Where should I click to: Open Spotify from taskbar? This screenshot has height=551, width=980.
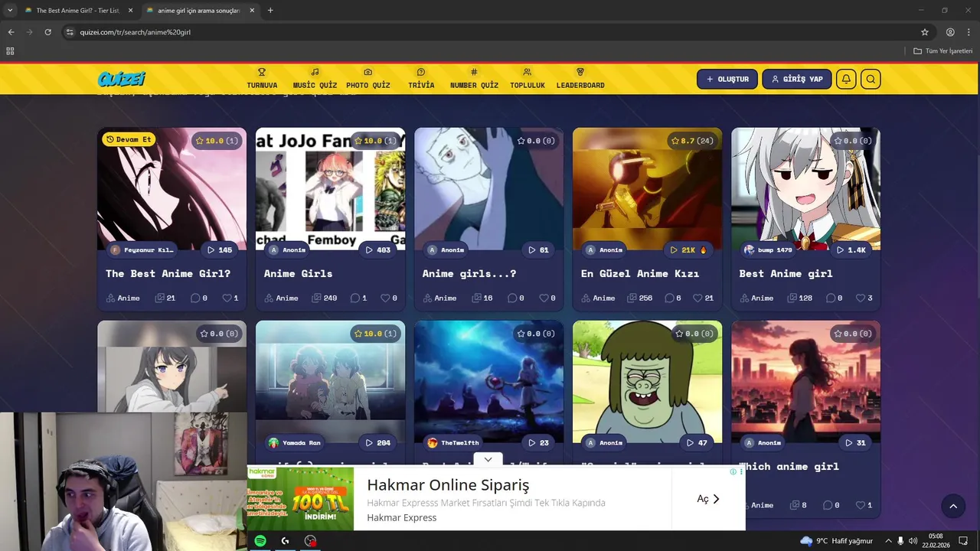pyautogui.click(x=260, y=541)
